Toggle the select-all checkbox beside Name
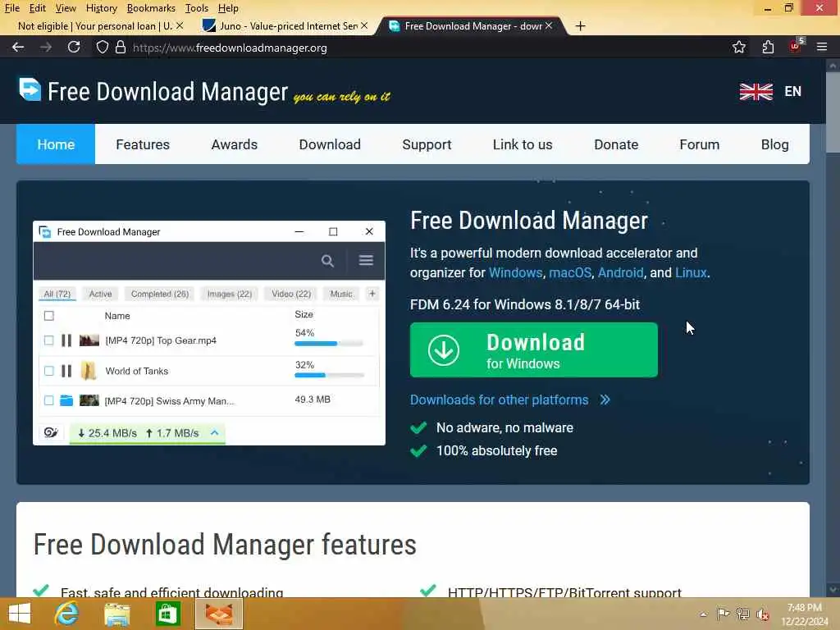 click(x=48, y=316)
